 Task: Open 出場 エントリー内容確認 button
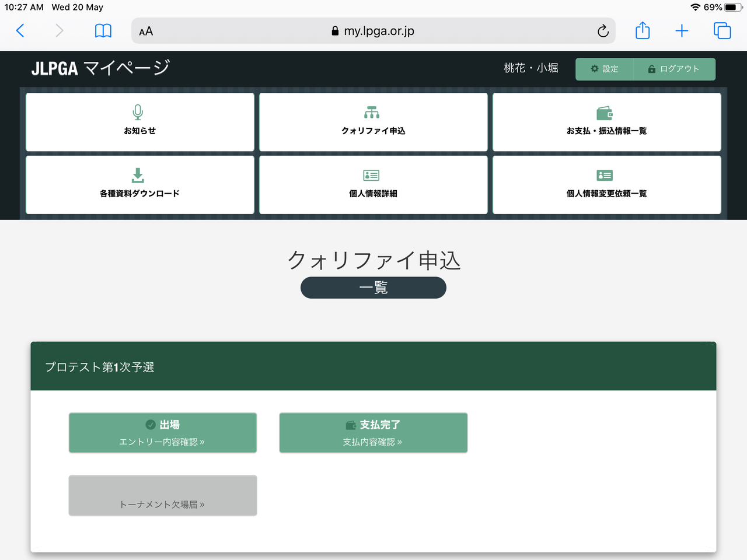point(163,433)
